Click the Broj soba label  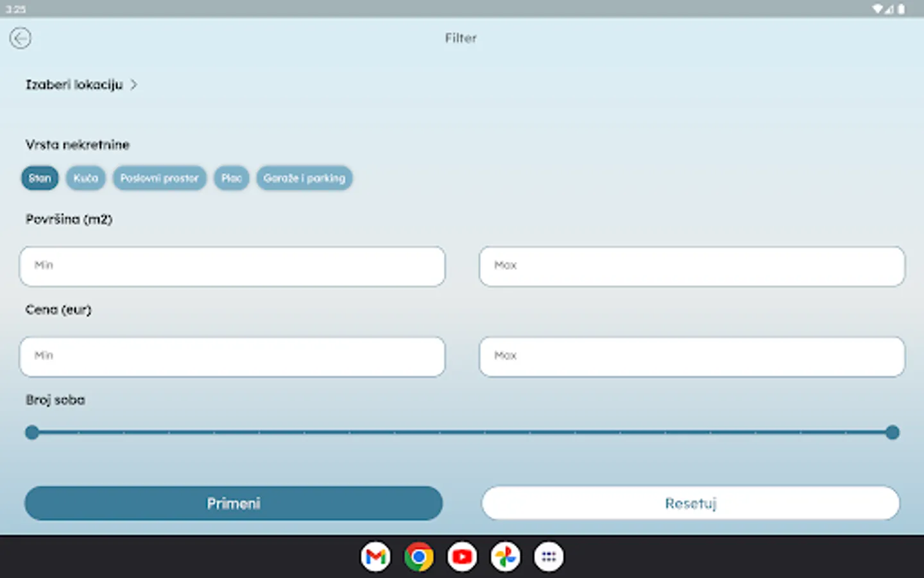point(55,400)
